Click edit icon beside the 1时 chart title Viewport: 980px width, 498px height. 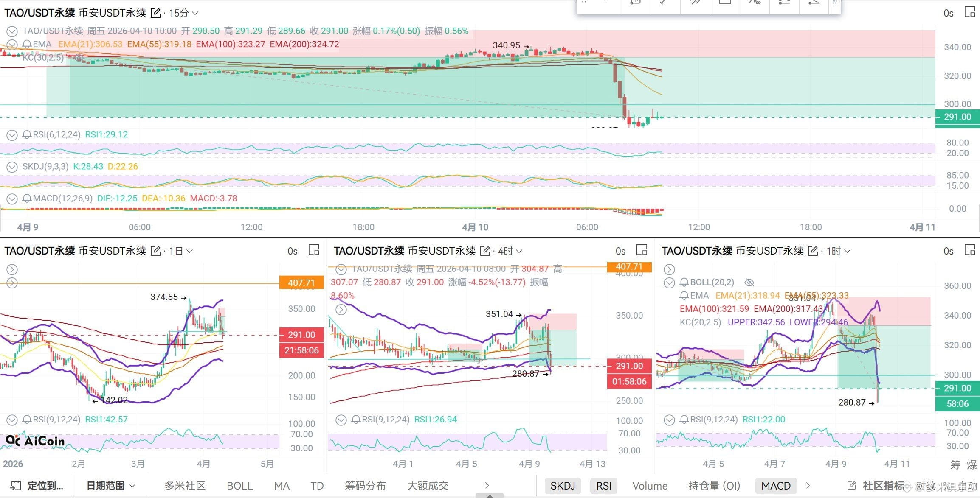[x=813, y=251]
